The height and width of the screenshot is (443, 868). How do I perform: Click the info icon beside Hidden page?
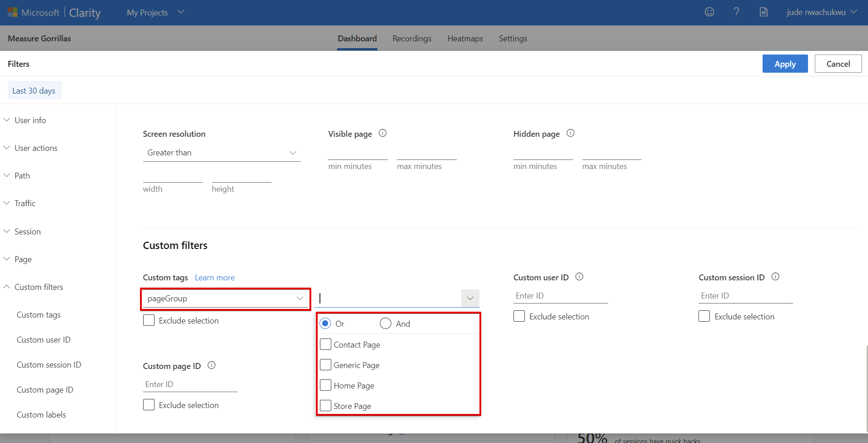tap(571, 133)
